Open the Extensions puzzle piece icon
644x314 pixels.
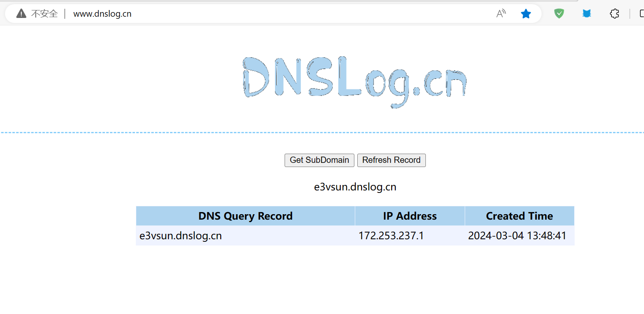[x=614, y=14]
